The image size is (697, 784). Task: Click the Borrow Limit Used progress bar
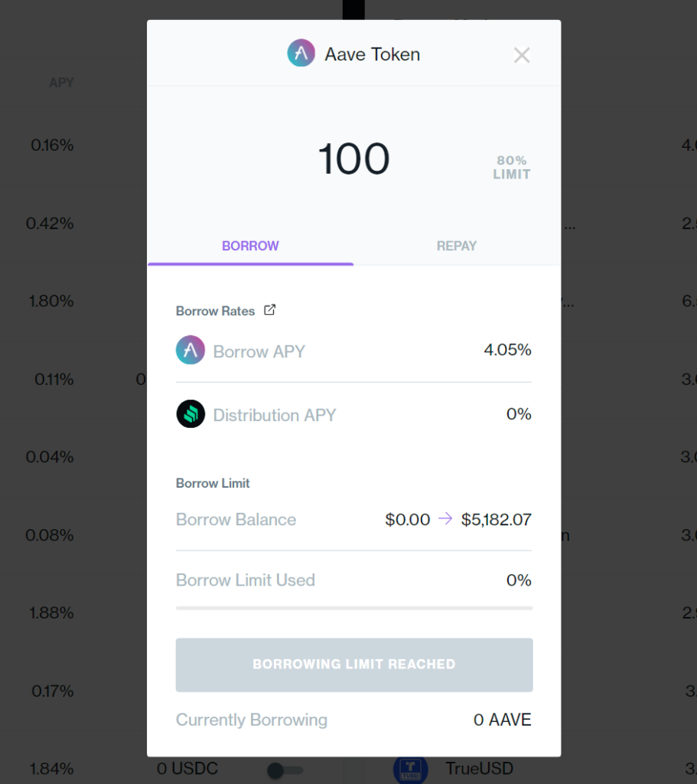point(354,608)
